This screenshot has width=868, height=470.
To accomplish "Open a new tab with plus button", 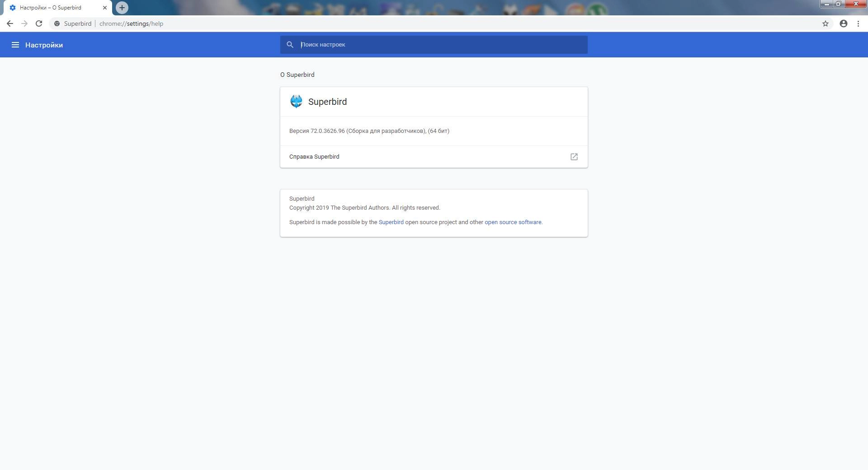I will pos(122,8).
